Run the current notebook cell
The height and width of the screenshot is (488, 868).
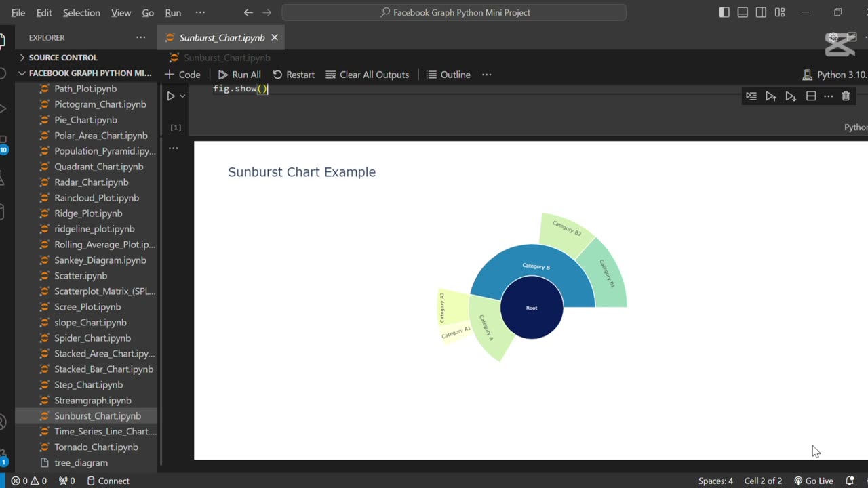(x=171, y=96)
